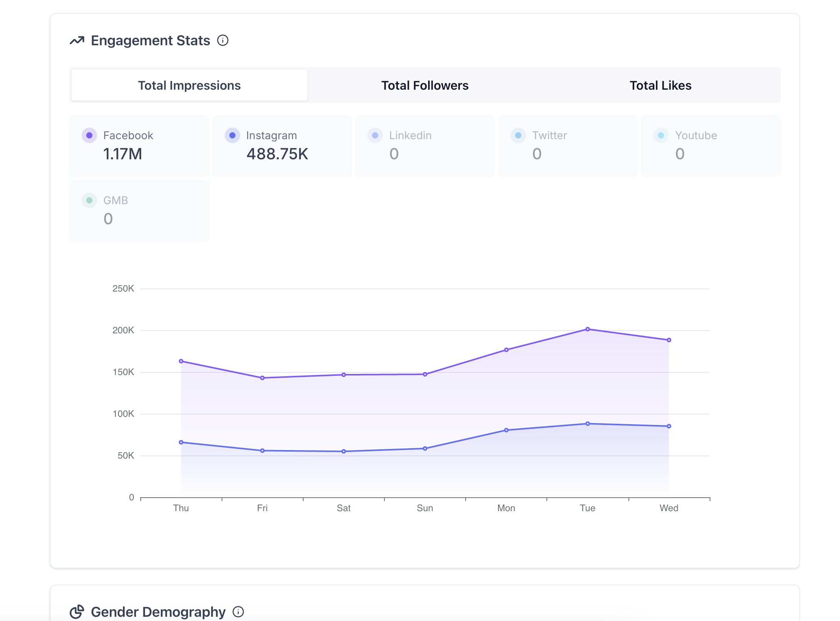Toggle the Instagram series card

pos(282,146)
